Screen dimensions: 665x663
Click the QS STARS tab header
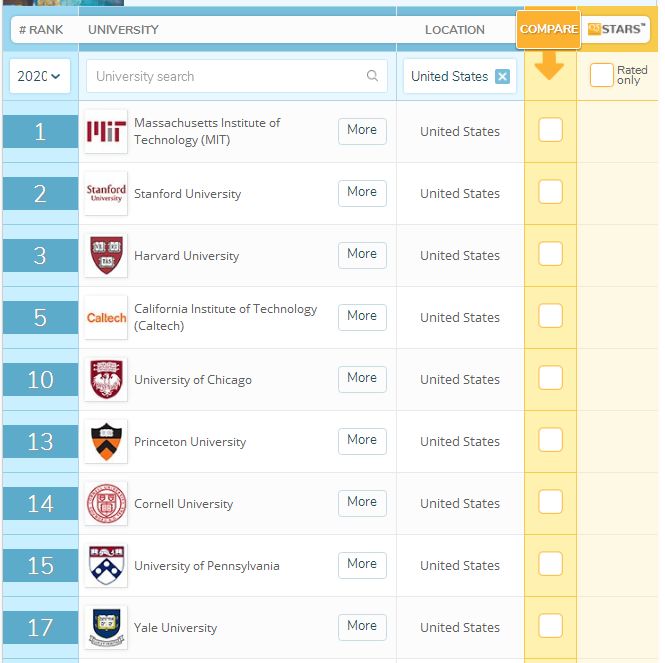coord(614,29)
